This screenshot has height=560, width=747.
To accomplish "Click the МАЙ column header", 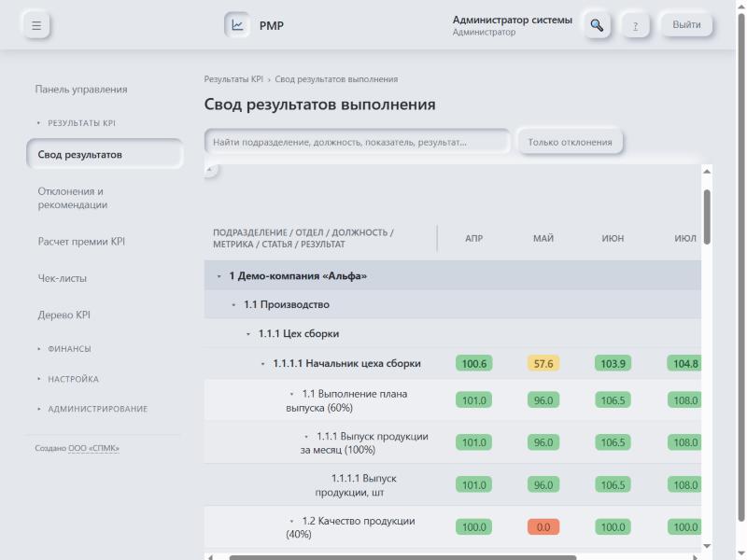I will pyautogui.click(x=543, y=238).
